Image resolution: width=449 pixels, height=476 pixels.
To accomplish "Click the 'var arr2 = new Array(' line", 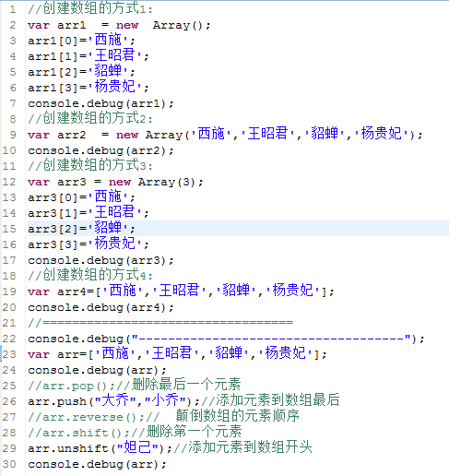I will click(226, 135).
